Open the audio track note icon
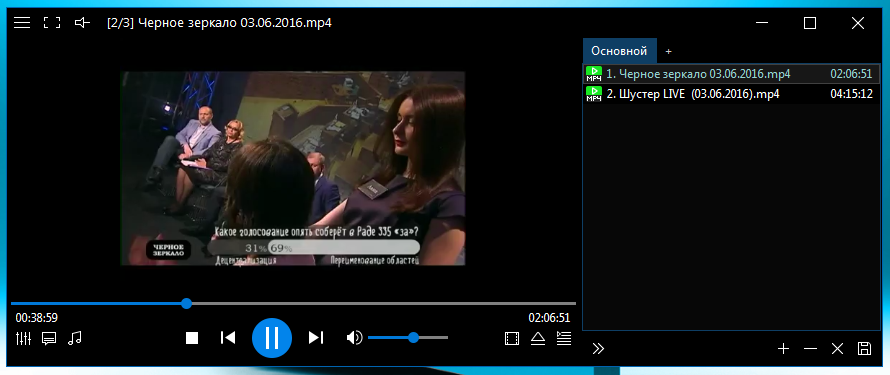 (74, 339)
